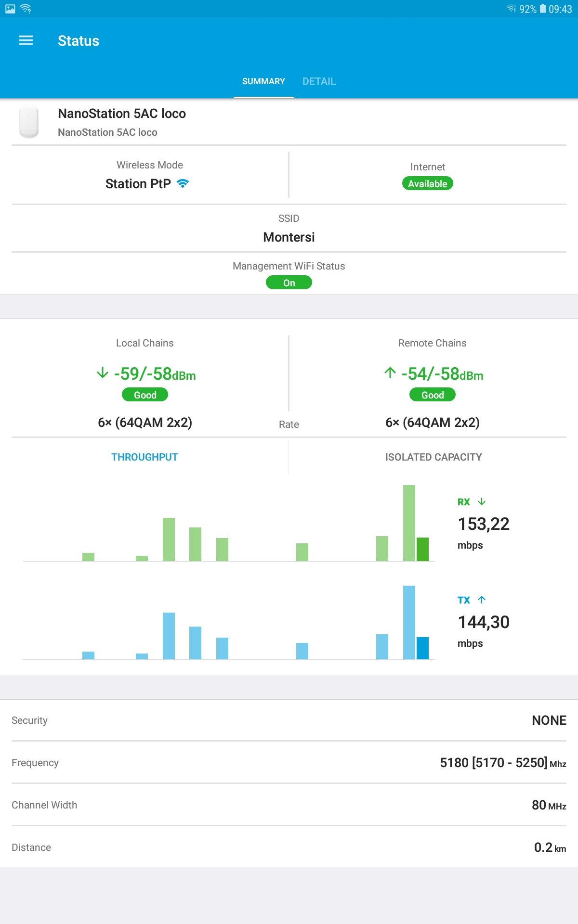
Task: Open the Channel Width row
Action: click(289, 805)
